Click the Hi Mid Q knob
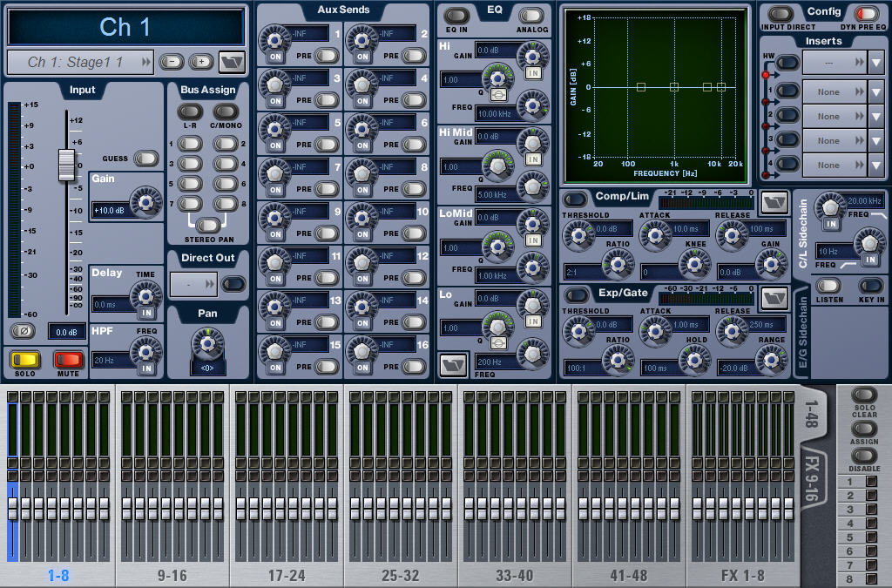This screenshot has width=892, height=588. 497,165
